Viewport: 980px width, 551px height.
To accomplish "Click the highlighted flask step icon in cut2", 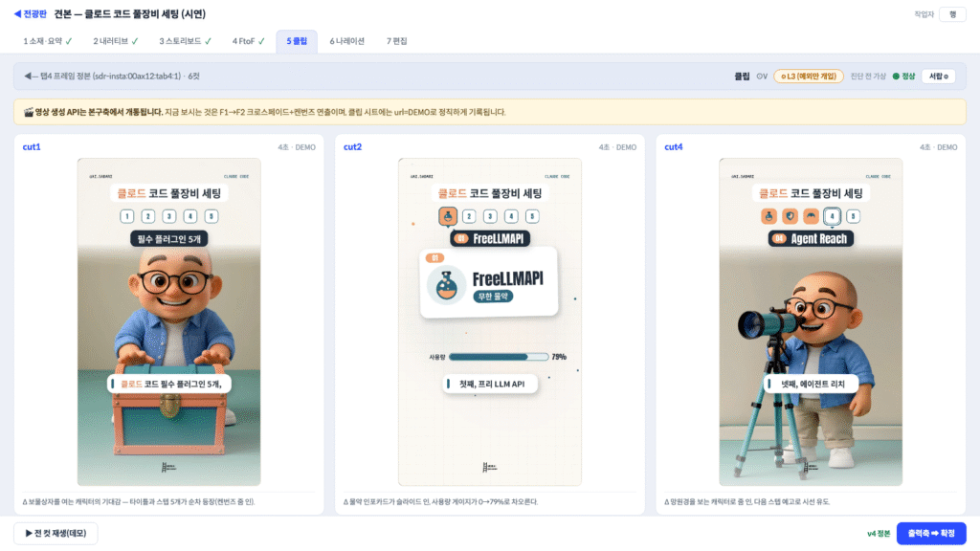I will coord(448,216).
